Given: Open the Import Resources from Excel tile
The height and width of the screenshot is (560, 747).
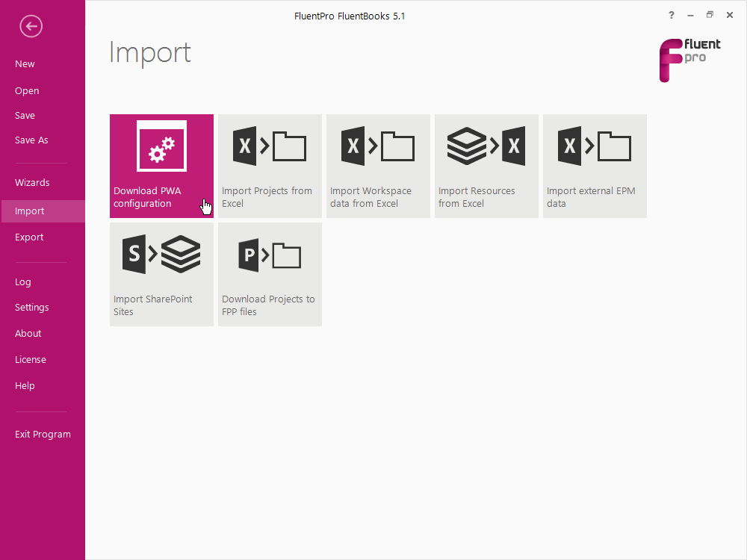Looking at the screenshot, I should pyautogui.click(x=486, y=167).
